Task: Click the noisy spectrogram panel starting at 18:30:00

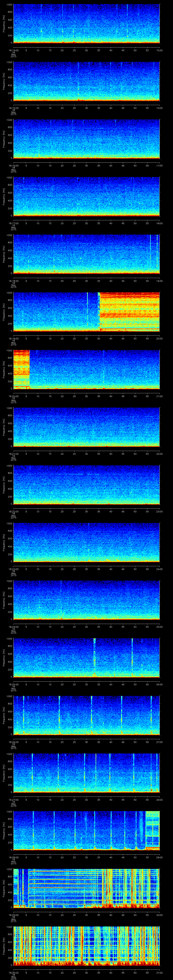Action: point(87,946)
